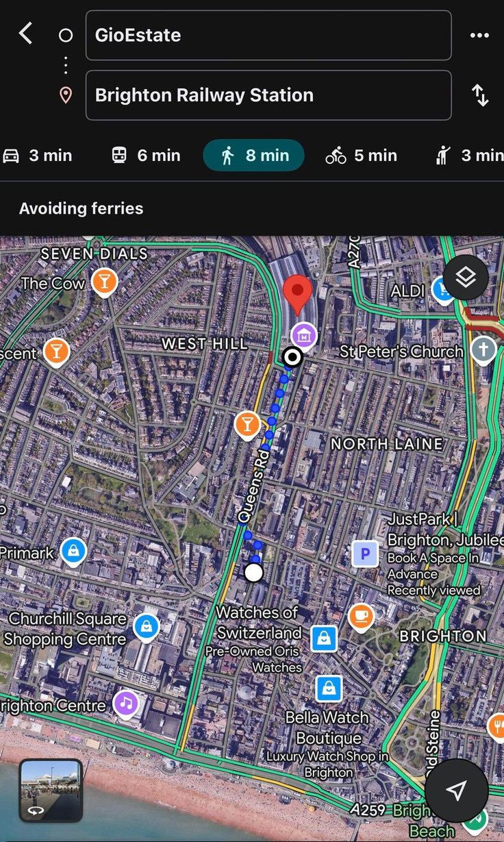Viewport: 504px width, 842px height.
Task: Tap the navigation compass arrow button
Action: click(456, 790)
